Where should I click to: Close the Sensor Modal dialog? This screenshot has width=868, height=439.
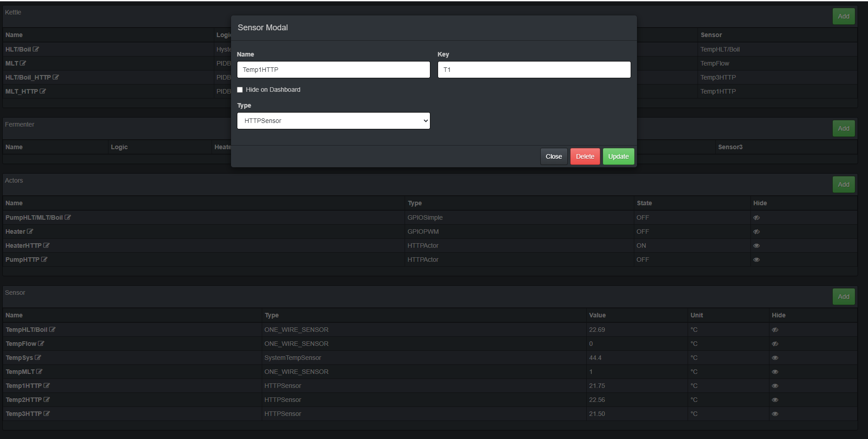click(554, 156)
